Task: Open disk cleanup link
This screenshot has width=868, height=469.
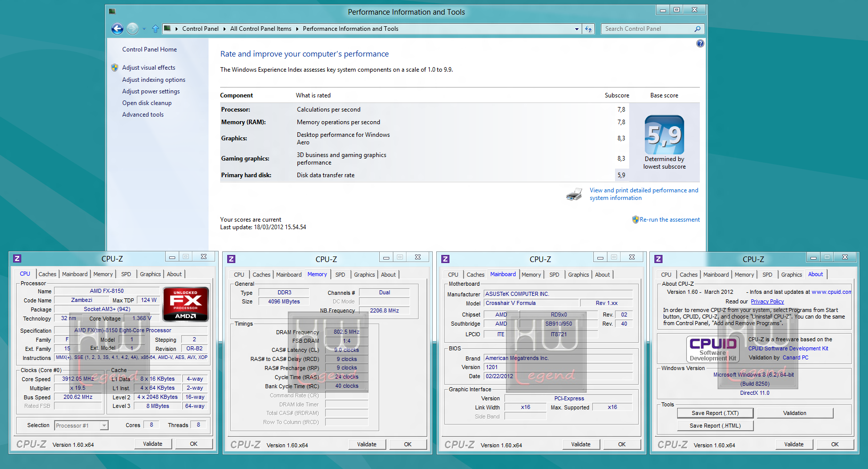Action: click(147, 103)
